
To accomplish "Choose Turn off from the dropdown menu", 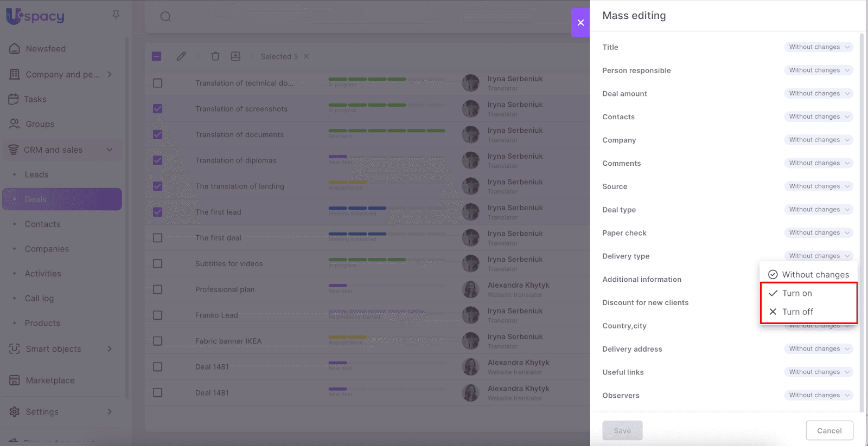I will [797, 312].
